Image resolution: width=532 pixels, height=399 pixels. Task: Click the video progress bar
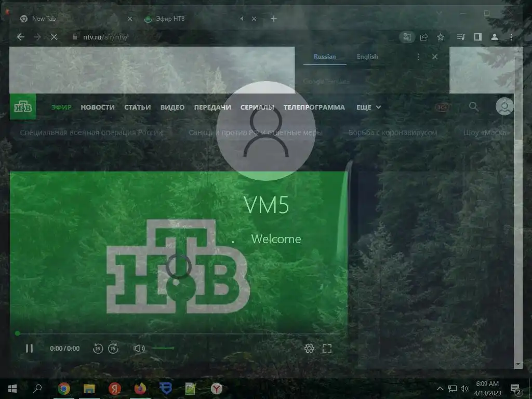point(178,334)
